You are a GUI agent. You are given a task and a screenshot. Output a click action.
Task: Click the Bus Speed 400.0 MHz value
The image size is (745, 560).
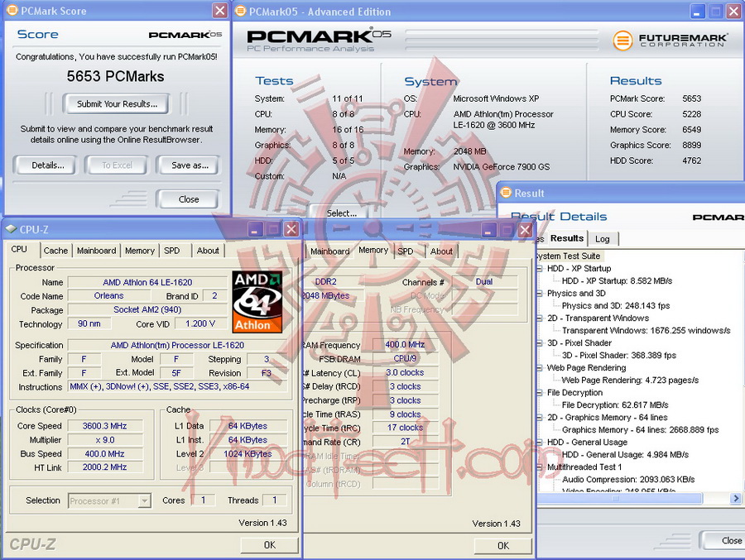pos(105,453)
